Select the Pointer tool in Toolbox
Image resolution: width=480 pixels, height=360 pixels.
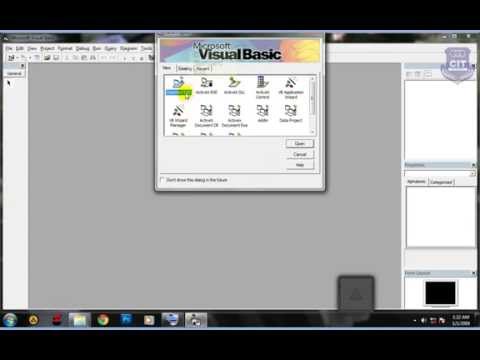(x=9, y=83)
